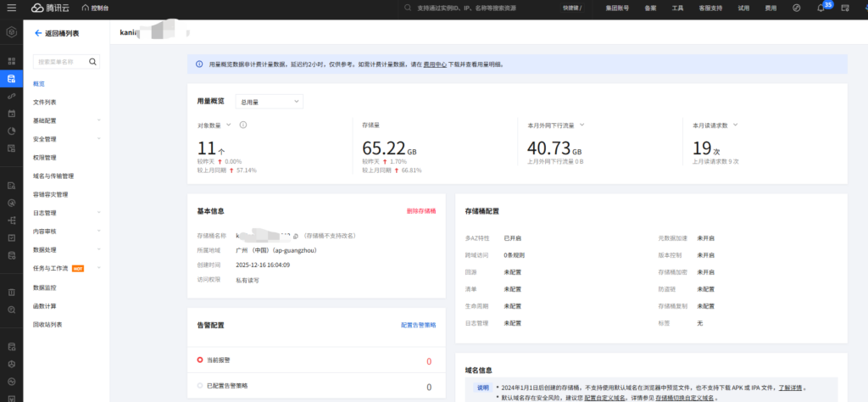Click the magnifier icon in the top search bar
Image resolution: width=868 pixels, height=402 pixels.
pyautogui.click(x=408, y=8)
